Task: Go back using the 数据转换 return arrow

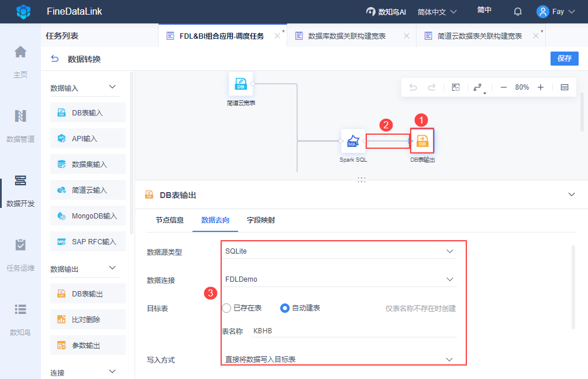Action: 55,59
